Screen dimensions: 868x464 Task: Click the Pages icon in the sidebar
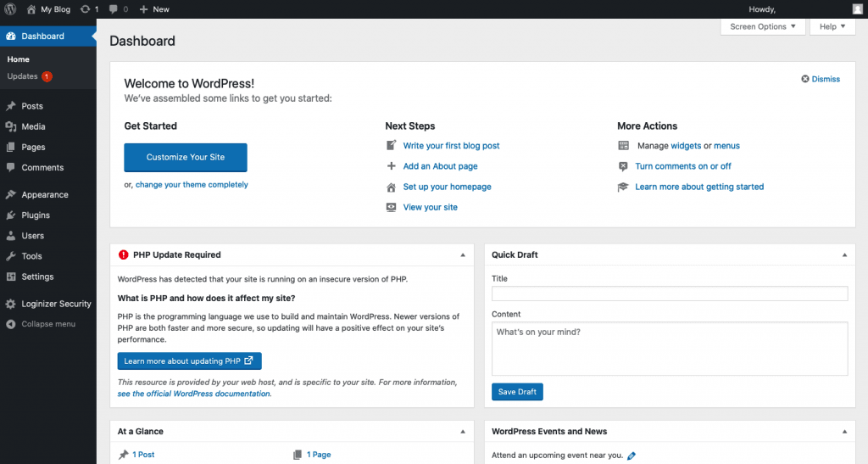click(x=10, y=147)
